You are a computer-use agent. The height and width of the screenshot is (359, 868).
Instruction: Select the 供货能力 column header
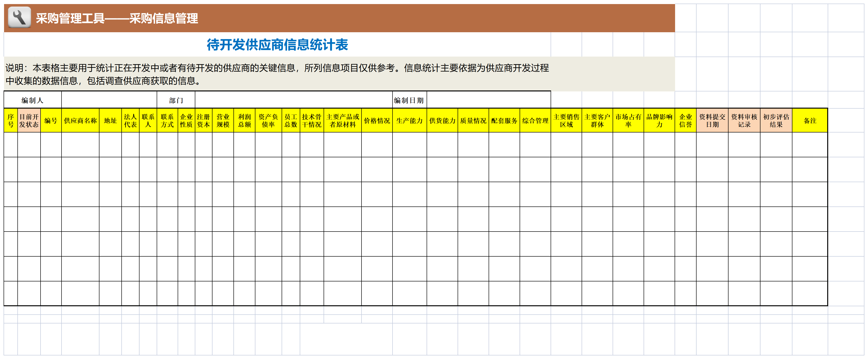point(442,121)
